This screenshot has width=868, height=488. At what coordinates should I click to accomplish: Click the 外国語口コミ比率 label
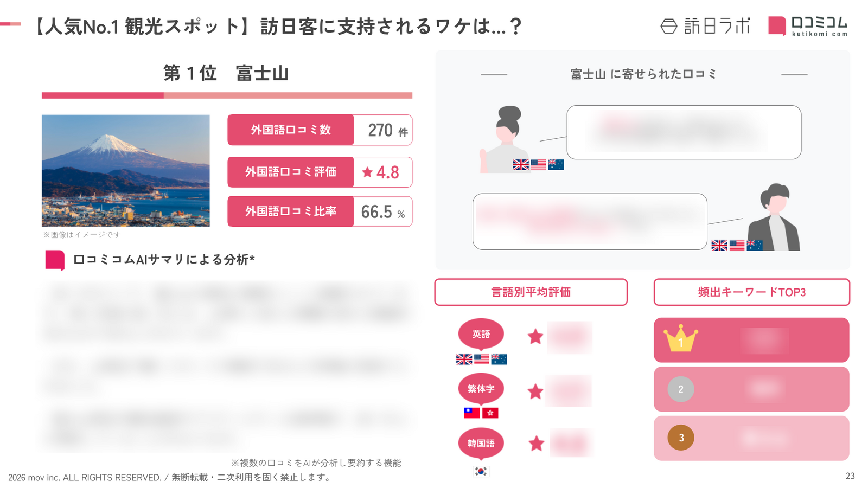click(290, 211)
